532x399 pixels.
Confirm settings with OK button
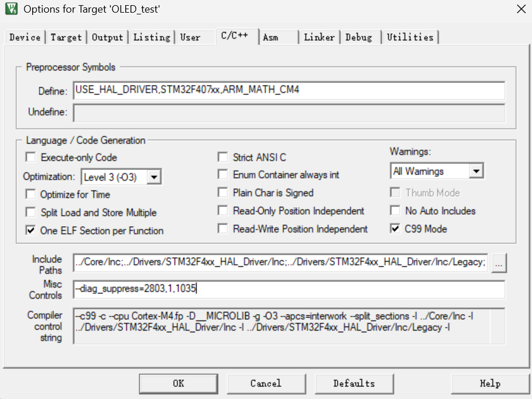click(179, 383)
